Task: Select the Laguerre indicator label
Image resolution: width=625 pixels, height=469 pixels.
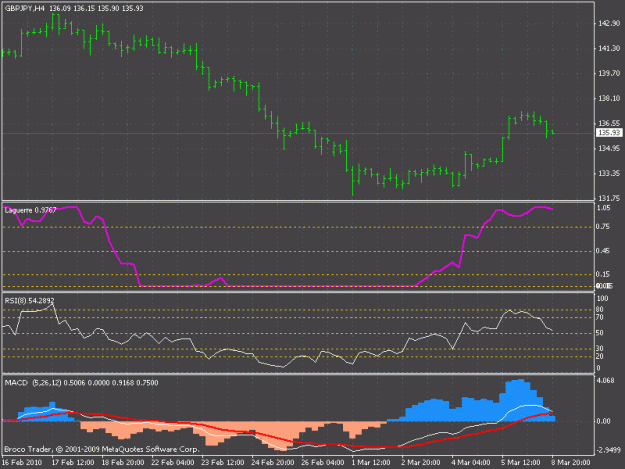Action: [30, 210]
